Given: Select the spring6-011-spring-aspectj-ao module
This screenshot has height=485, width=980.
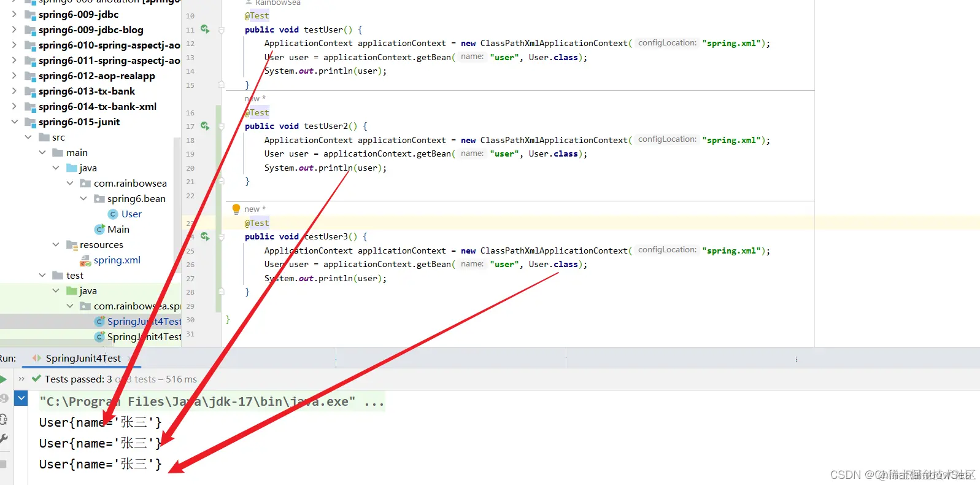Looking at the screenshot, I should pos(109,61).
